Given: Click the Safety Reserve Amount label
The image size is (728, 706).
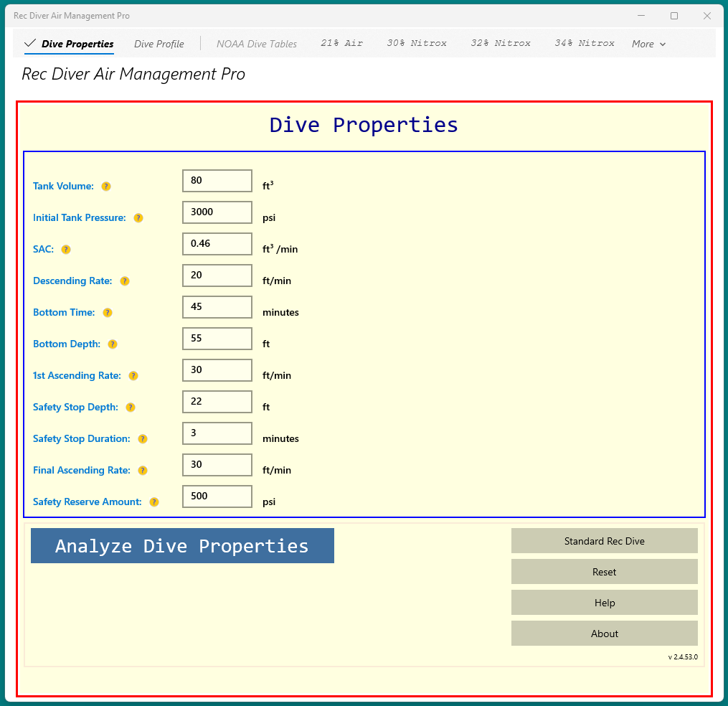Looking at the screenshot, I should pyautogui.click(x=88, y=502).
